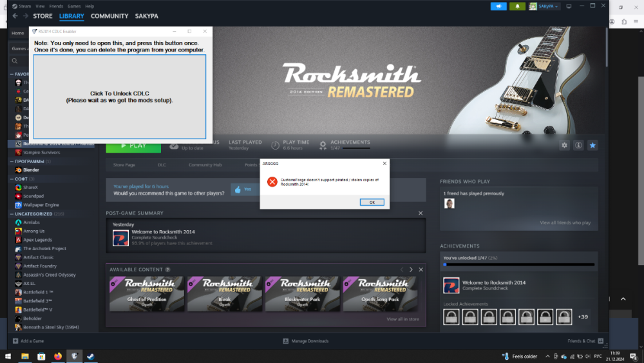Collapse the FAVORITES category

pyautogui.click(x=12, y=74)
